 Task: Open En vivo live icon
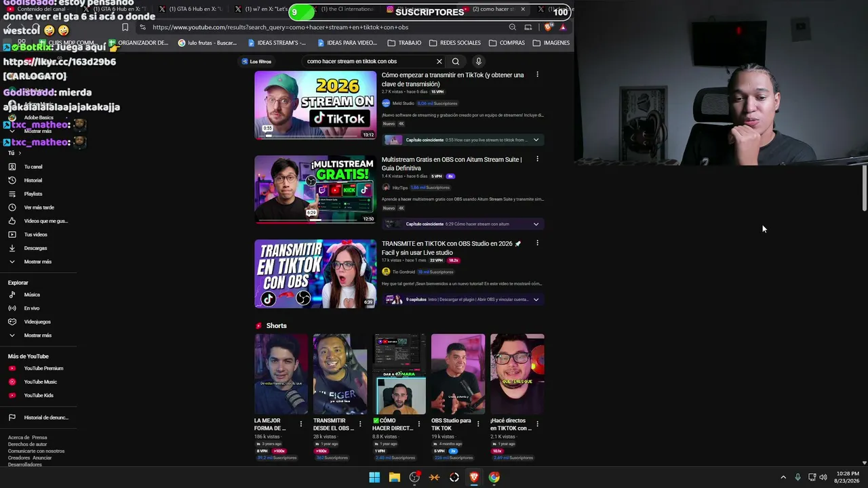[12, 308]
